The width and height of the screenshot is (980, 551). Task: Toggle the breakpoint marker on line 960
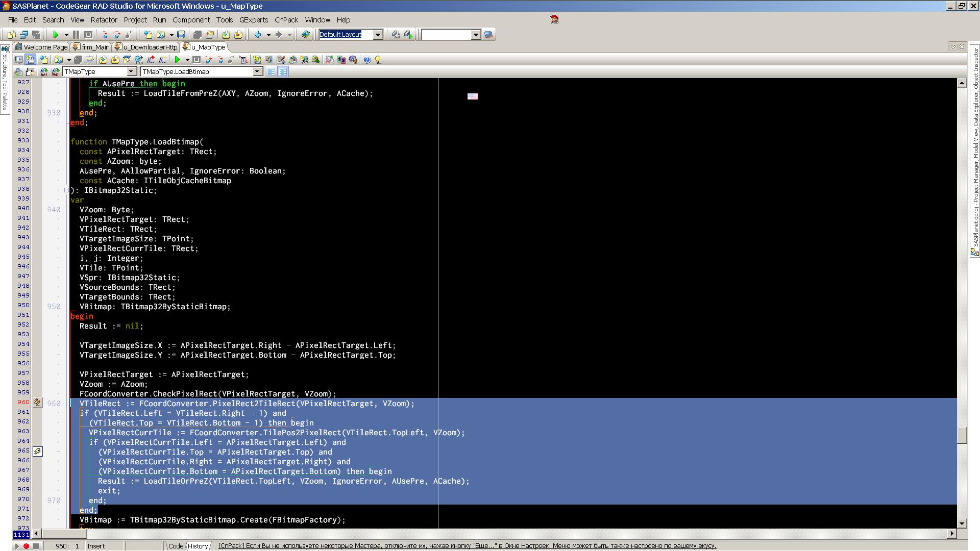37,403
